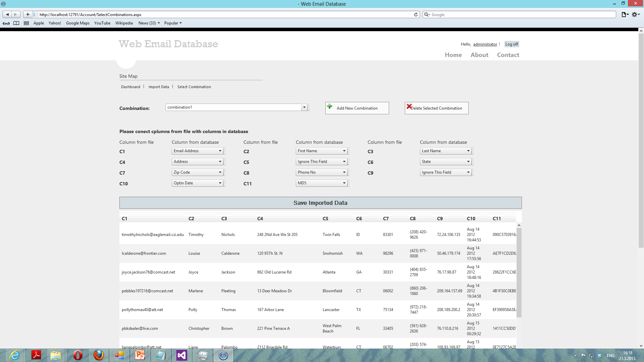The width and height of the screenshot is (644, 362).
Task: Go back with the browser back arrow
Action: point(7,14)
